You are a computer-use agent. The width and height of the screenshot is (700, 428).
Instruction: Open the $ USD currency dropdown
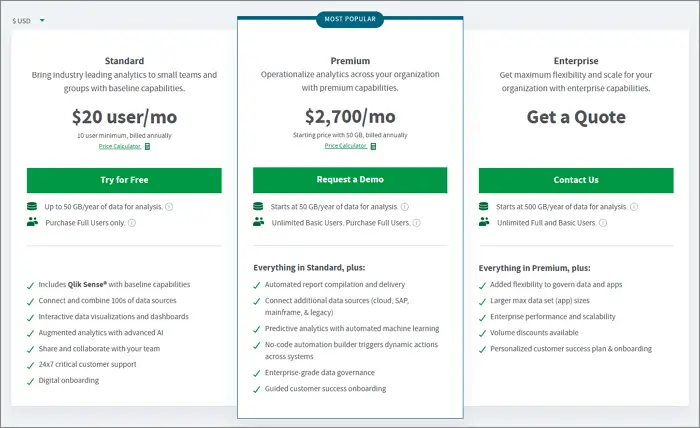(x=29, y=21)
